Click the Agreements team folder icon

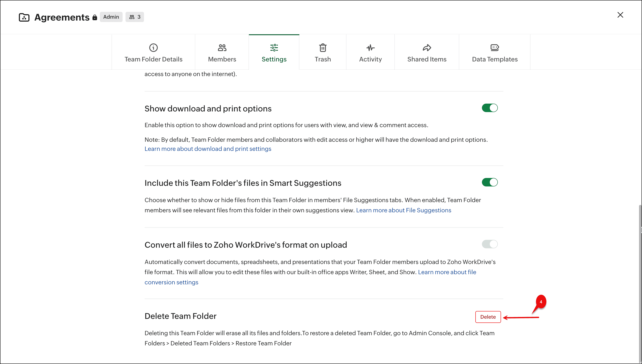pyautogui.click(x=24, y=17)
